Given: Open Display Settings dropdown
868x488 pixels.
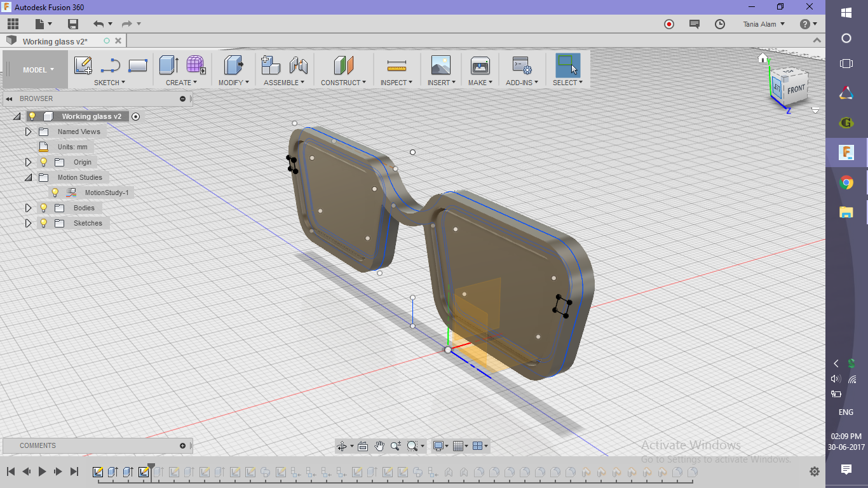Looking at the screenshot, I should pos(441,446).
